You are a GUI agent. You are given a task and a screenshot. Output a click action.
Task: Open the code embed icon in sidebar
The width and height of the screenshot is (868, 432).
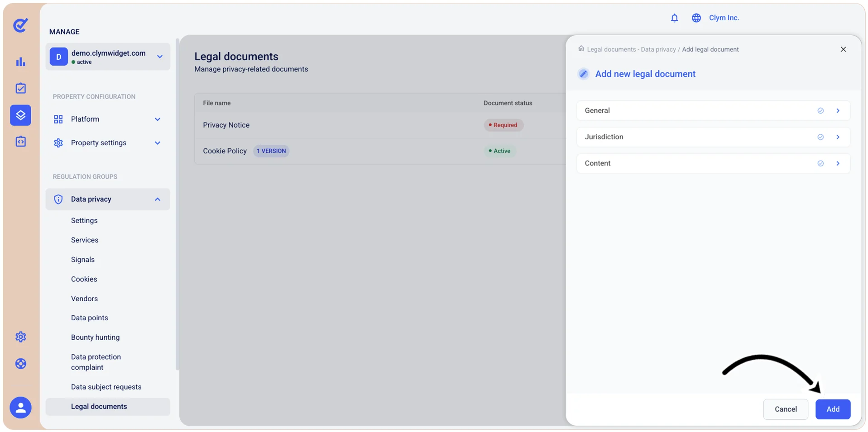(20, 142)
